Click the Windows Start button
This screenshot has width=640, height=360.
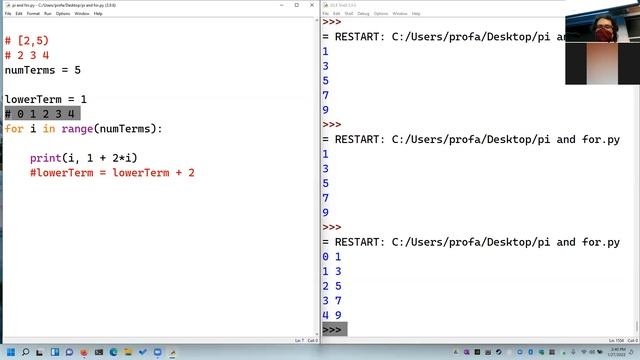coord(11,352)
